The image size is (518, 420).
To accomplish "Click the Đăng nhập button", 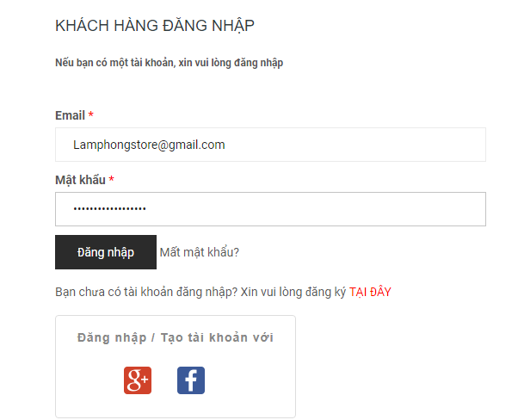I will (x=106, y=252).
